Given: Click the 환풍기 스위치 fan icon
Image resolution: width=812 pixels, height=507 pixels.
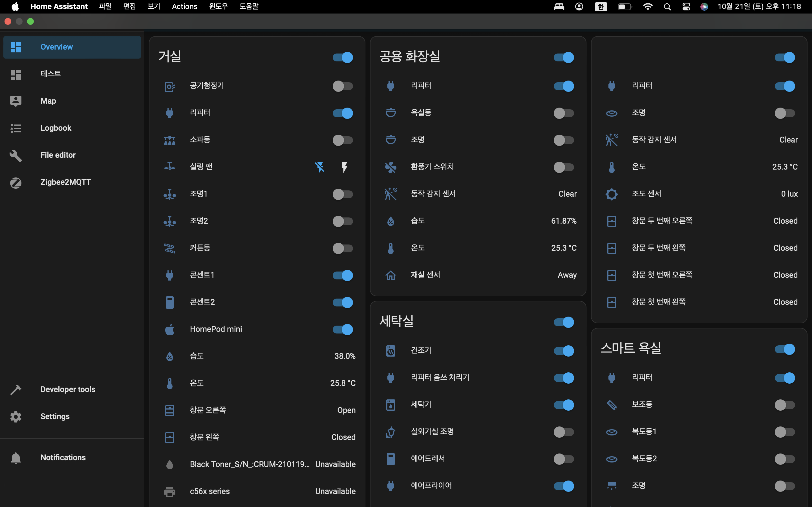Looking at the screenshot, I should [390, 167].
